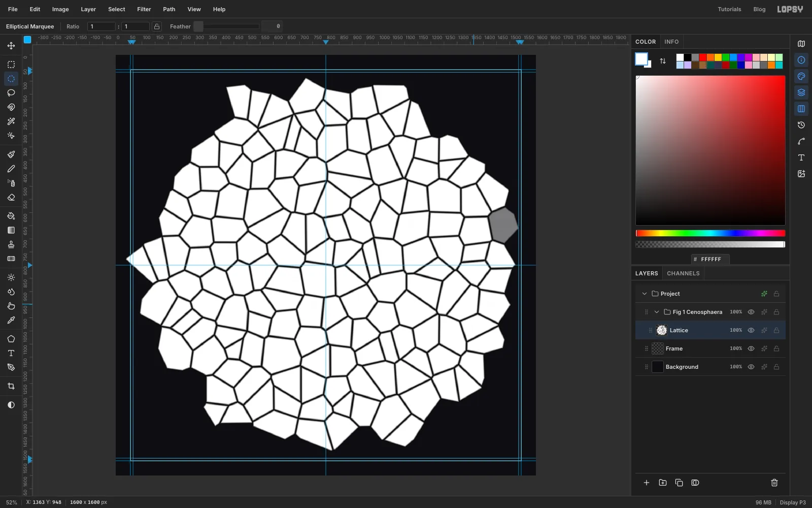Open the History panel icon

(x=801, y=125)
